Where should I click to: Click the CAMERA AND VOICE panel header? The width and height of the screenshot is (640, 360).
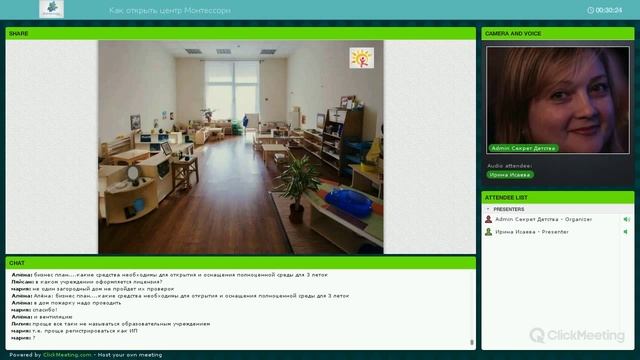click(x=558, y=33)
